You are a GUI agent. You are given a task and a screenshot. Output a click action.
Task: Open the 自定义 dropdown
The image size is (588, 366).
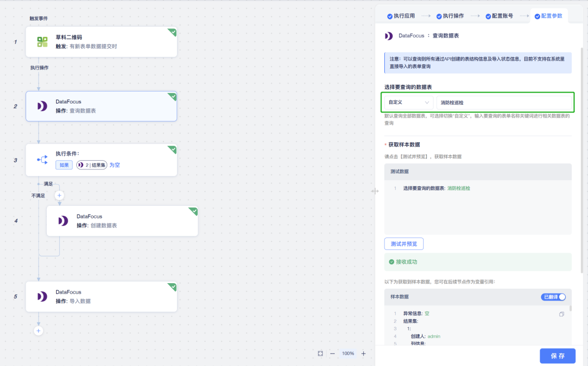coord(409,102)
